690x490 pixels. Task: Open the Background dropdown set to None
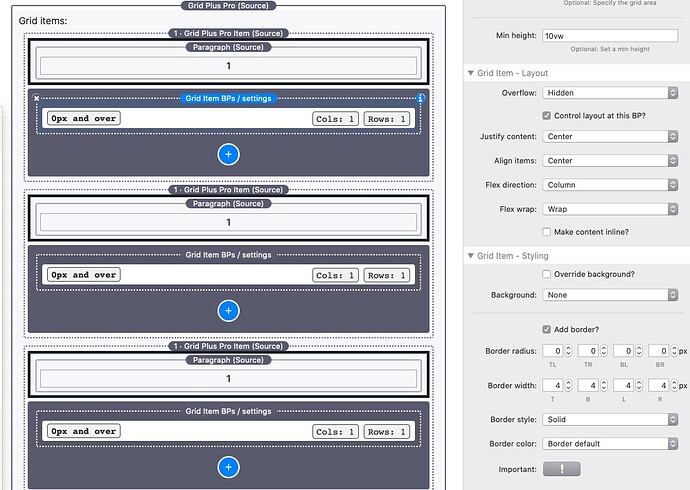click(x=610, y=295)
